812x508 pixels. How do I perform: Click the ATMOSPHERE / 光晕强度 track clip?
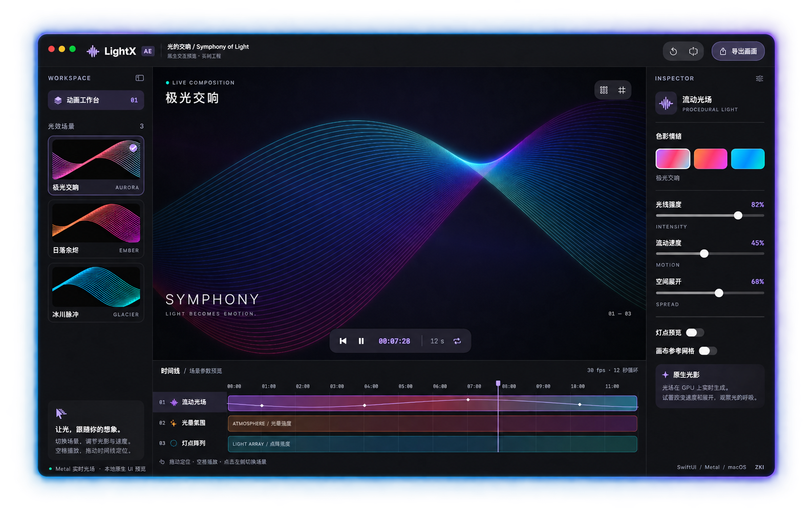(x=432, y=424)
